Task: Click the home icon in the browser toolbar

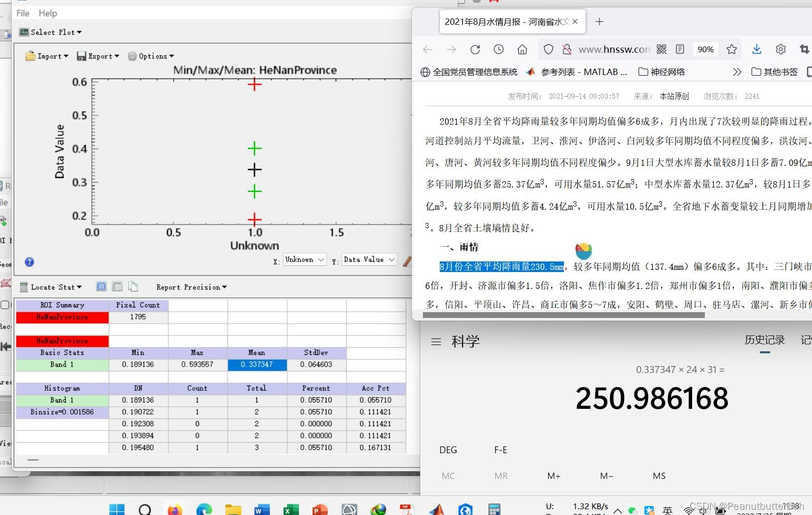Action: (x=522, y=49)
